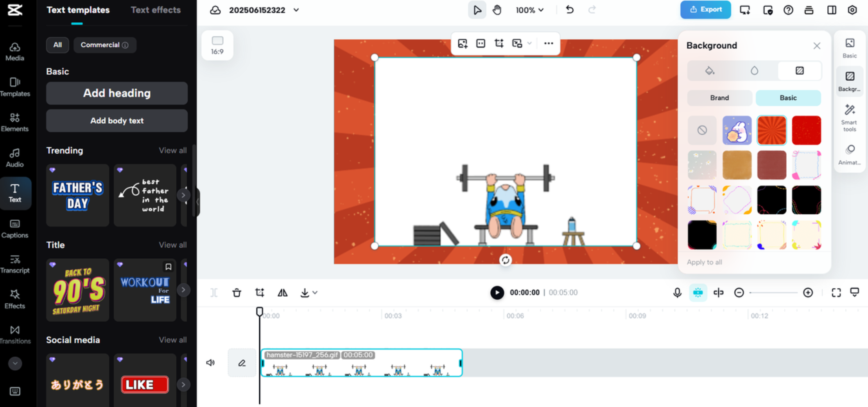Select the plain red background swatch
Screen dimensions: 868x407
pyautogui.click(x=806, y=130)
